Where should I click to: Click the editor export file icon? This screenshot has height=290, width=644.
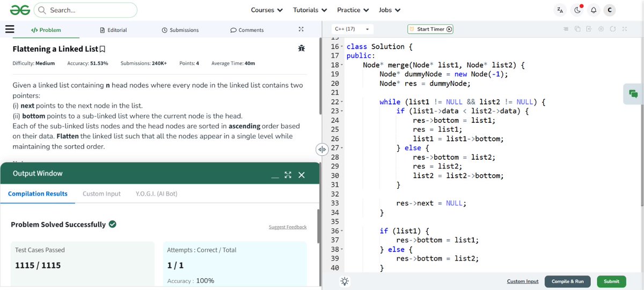click(589, 29)
